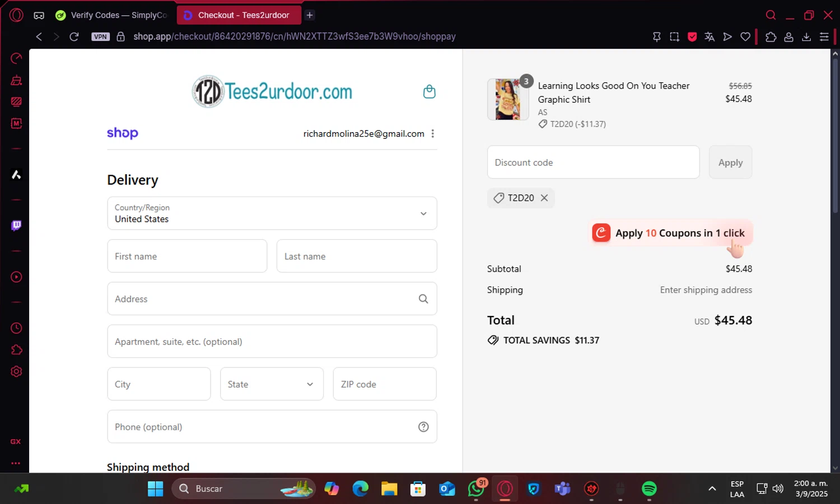Screen dimensions: 840x504
Task: Click Apartment, suite, etc. field
Action: pyautogui.click(x=272, y=341)
